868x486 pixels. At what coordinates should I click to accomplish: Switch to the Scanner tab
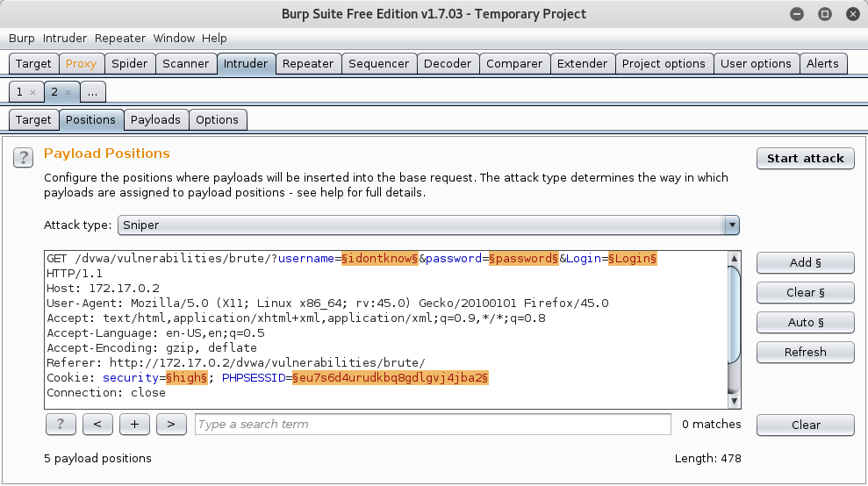[x=185, y=64]
